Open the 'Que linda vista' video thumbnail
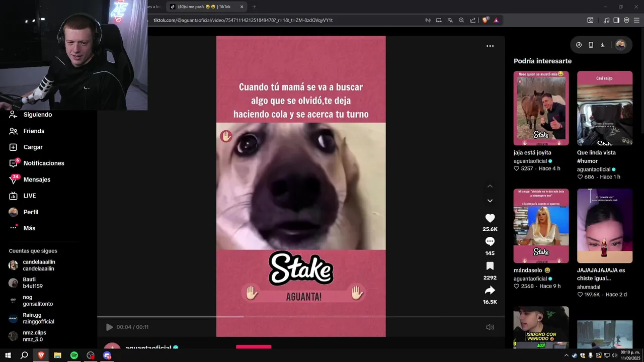 (605, 108)
